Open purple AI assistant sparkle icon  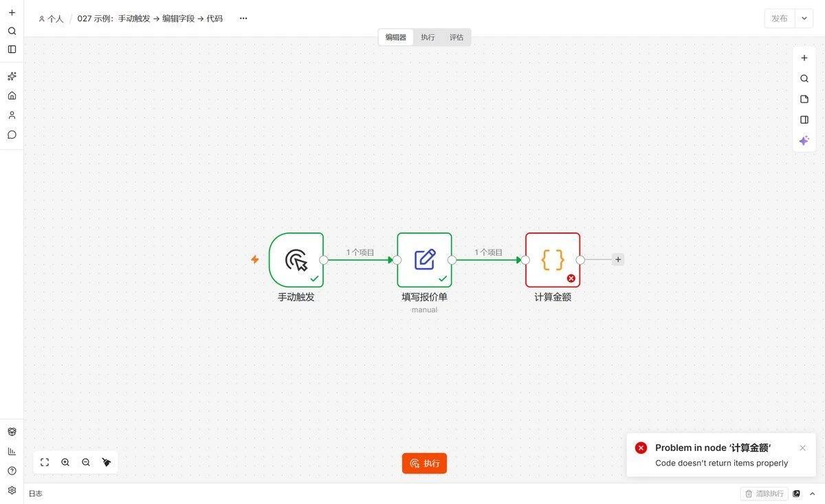[804, 140]
